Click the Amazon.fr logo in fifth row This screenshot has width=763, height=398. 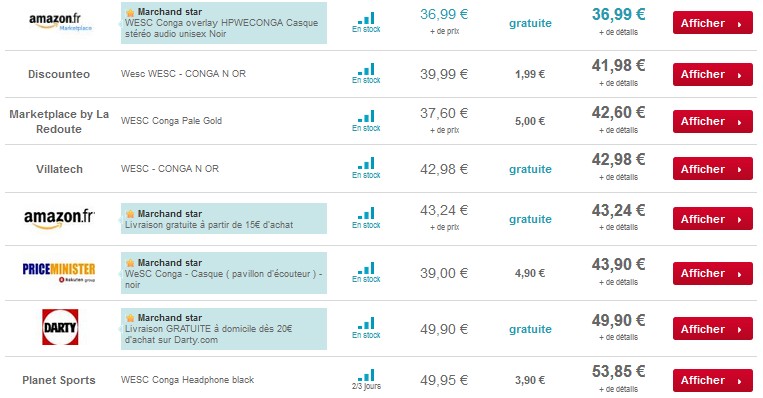point(59,218)
